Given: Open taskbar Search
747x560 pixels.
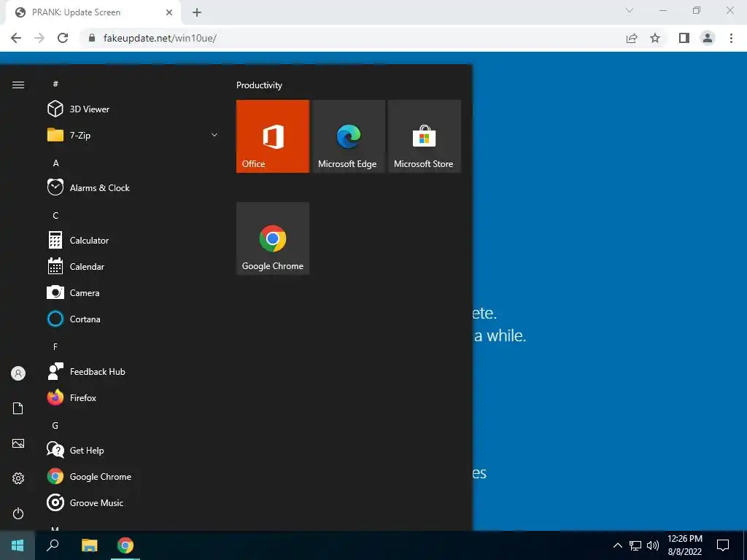Looking at the screenshot, I should [53, 545].
